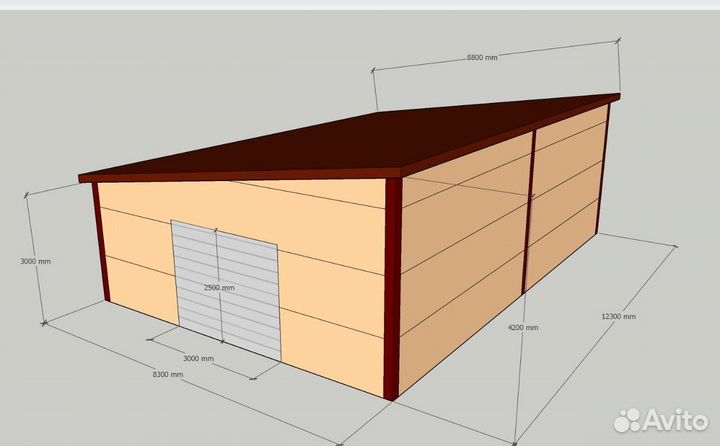Click the Avito watermark logo circles
The width and height of the screenshot is (720, 446).
pos(627,421)
